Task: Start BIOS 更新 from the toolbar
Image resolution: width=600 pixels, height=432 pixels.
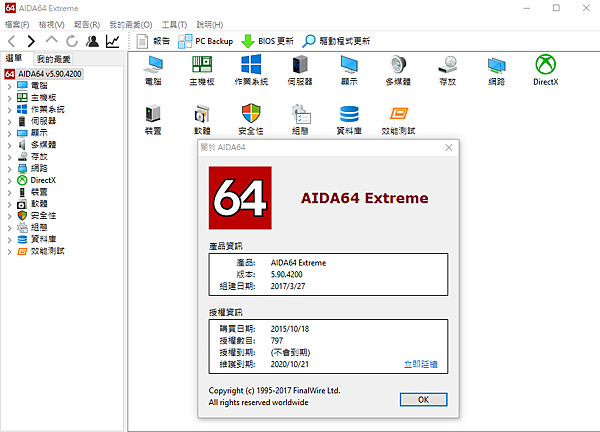Action: click(267, 41)
